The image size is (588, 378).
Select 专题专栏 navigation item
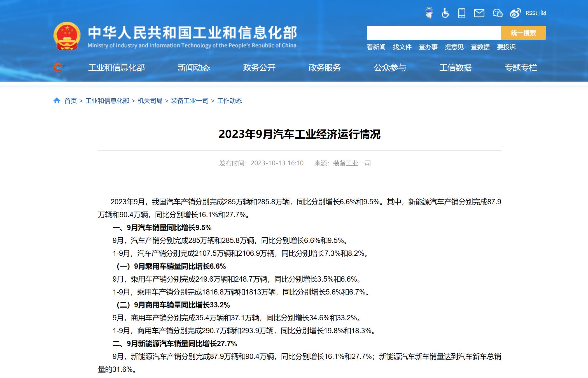coord(521,68)
